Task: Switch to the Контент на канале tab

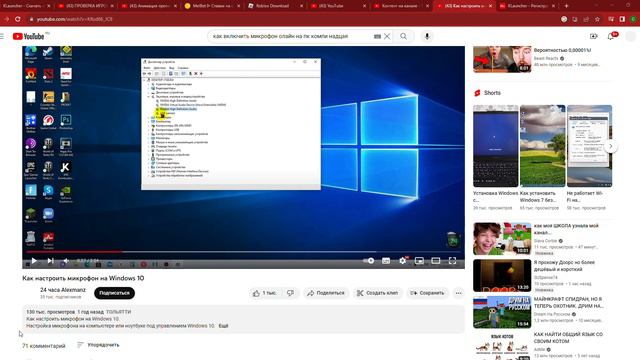Action: (399, 6)
